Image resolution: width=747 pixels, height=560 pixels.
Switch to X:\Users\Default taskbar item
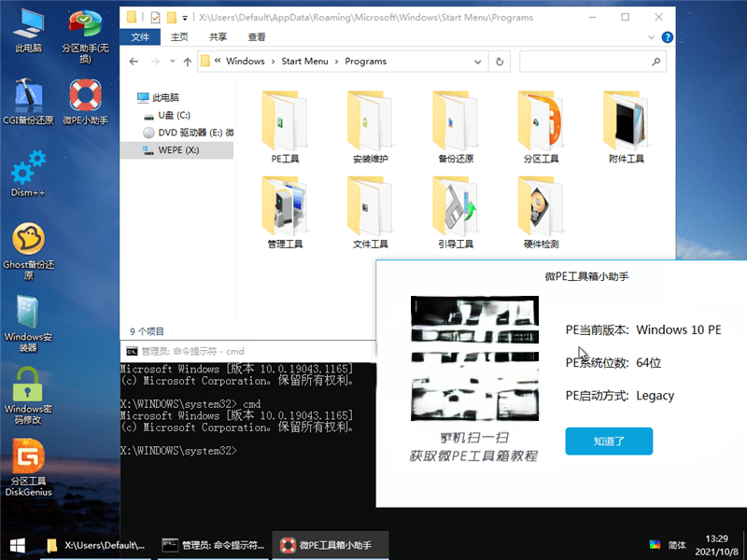(x=96, y=545)
